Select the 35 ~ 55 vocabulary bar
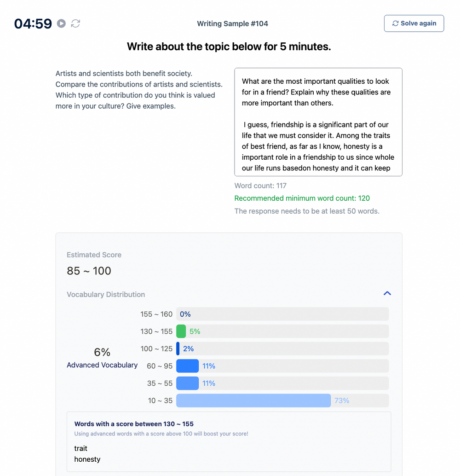The width and height of the screenshot is (460, 476). pos(188,383)
